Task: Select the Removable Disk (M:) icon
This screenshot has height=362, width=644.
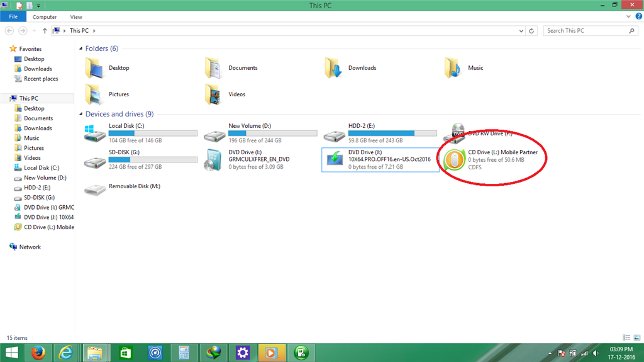Action: coord(95,189)
